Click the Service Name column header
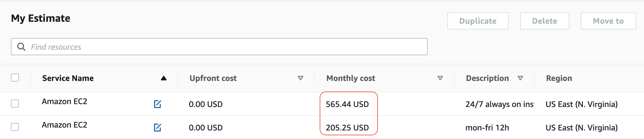 pyautogui.click(x=68, y=78)
